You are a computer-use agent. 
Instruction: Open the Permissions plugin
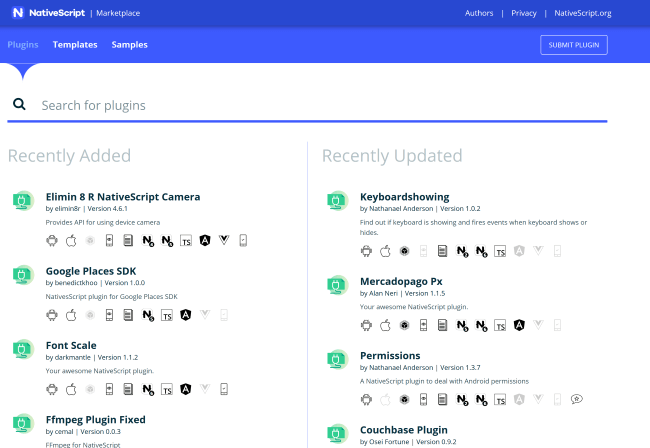point(390,356)
